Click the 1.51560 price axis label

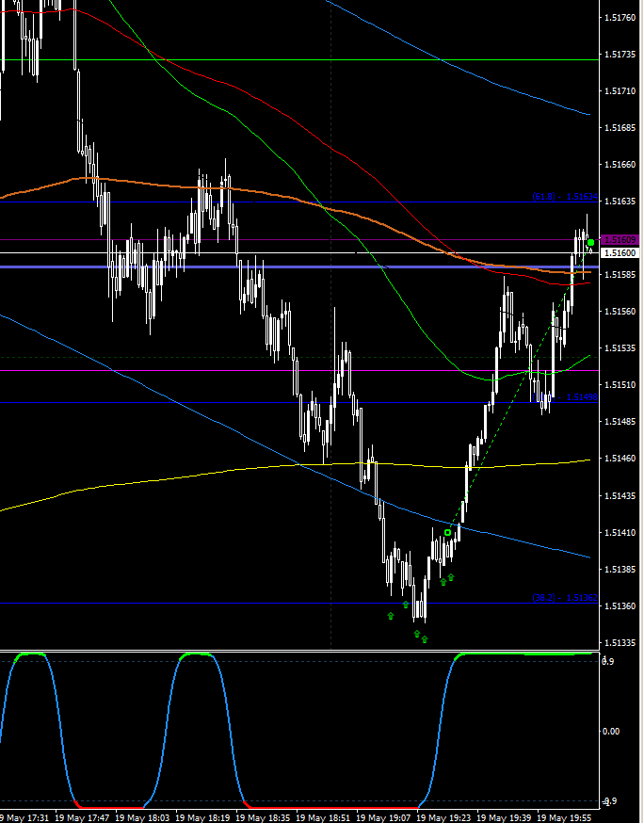coord(620,312)
